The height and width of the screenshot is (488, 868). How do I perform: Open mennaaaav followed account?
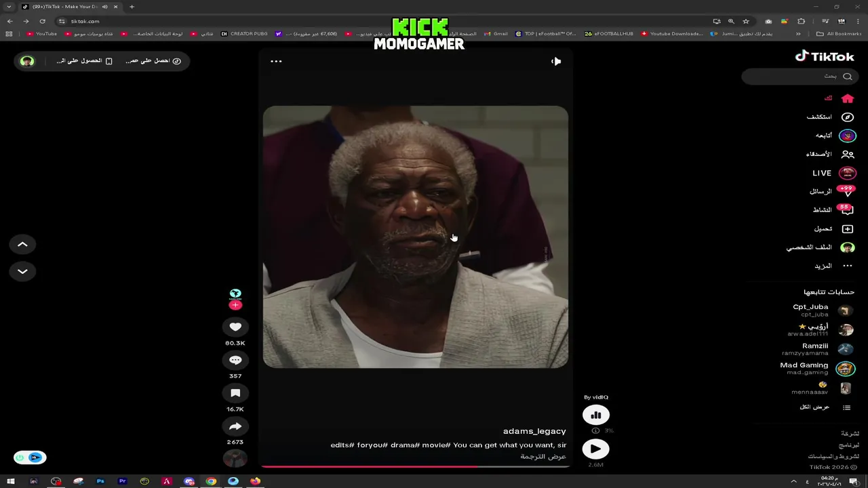(823, 388)
